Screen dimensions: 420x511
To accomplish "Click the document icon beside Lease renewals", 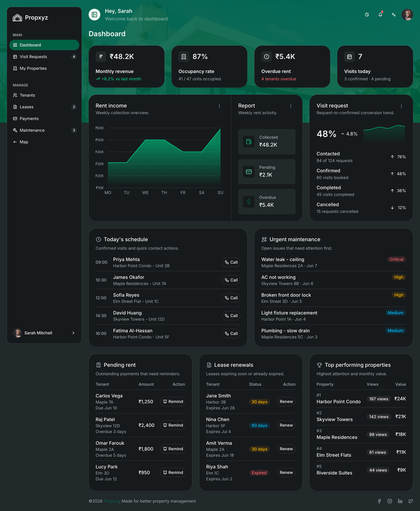I will (x=209, y=365).
